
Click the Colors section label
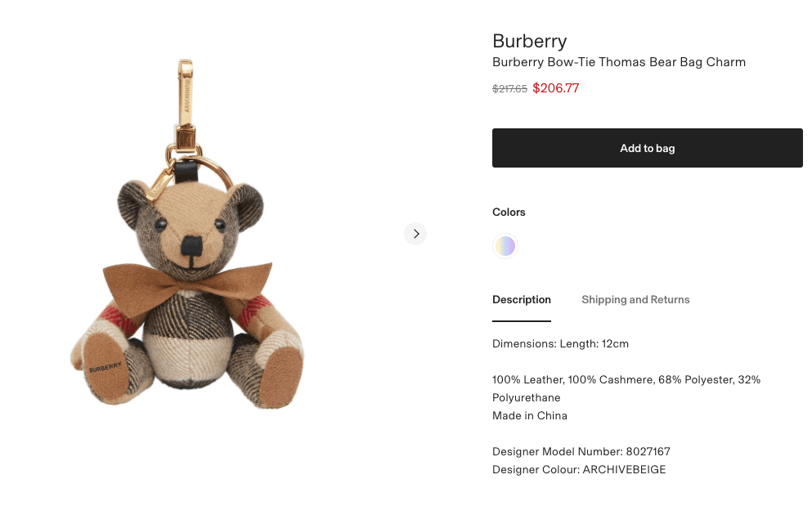[x=509, y=213]
